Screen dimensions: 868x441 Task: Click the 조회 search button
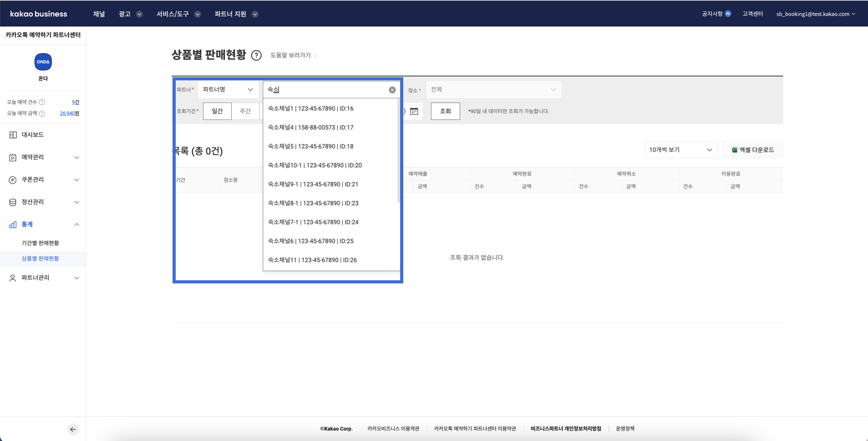click(x=445, y=111)
